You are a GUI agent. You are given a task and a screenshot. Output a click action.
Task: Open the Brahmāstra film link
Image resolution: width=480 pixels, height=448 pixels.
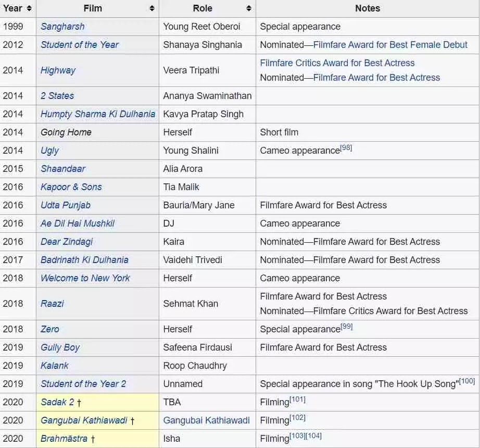point(64,439)
